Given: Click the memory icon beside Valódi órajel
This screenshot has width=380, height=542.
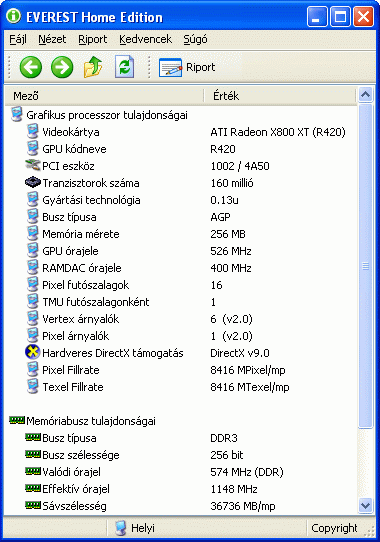Looking at the screenshot, I should (33, 471).
